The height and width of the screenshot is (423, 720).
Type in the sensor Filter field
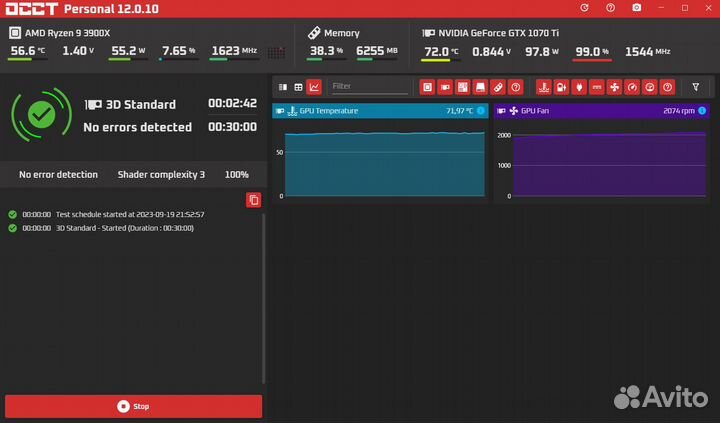368,87
